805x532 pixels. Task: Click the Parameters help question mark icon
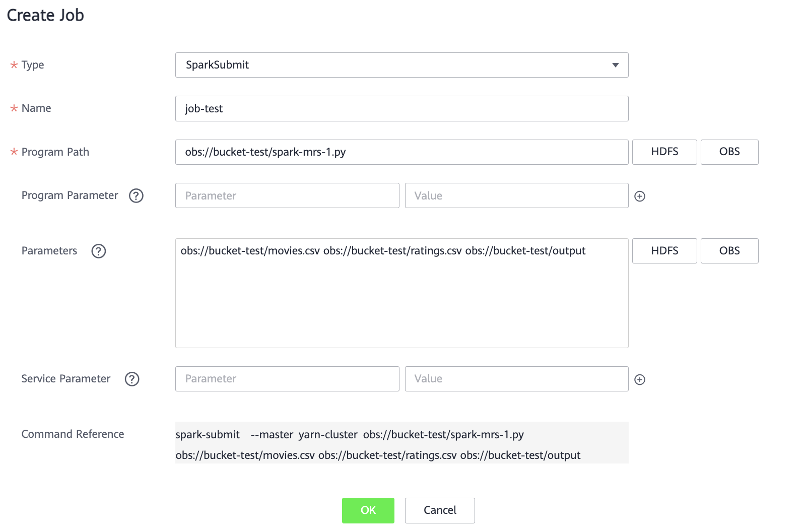point(99,251)
